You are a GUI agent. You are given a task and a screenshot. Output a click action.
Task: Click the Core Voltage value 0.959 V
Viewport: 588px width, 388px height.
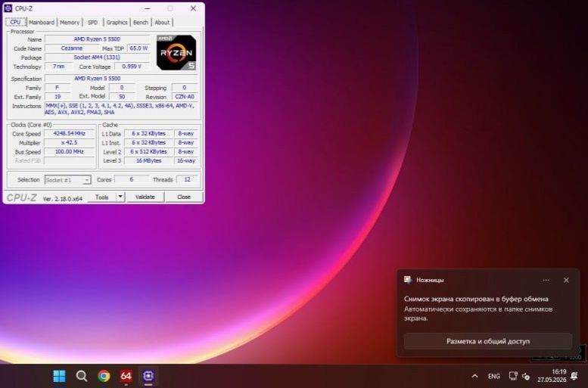pos(132,67)
